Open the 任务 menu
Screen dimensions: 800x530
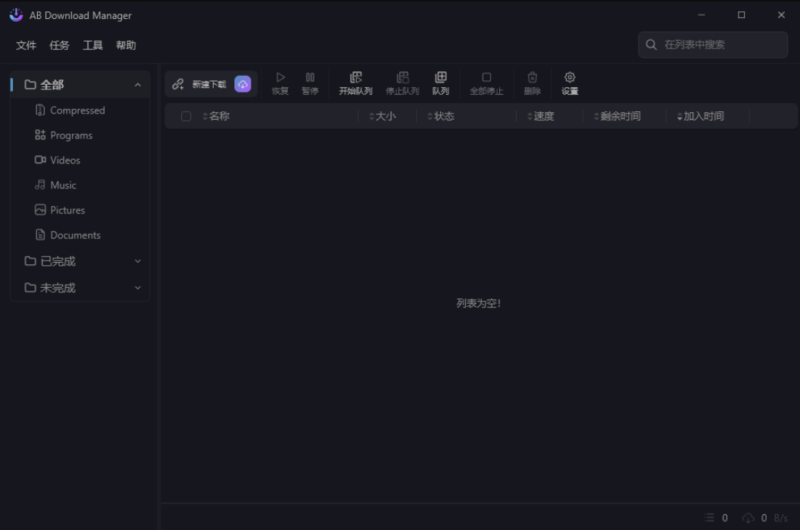tap(59, 45)
